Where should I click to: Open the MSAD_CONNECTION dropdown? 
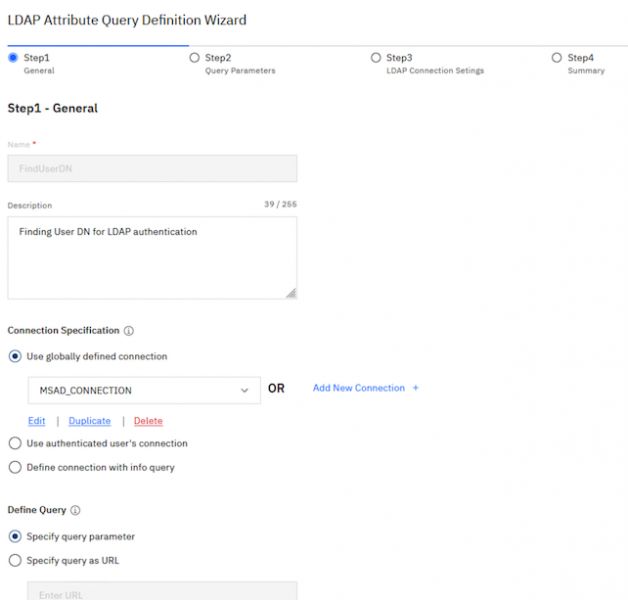point(144,390)
